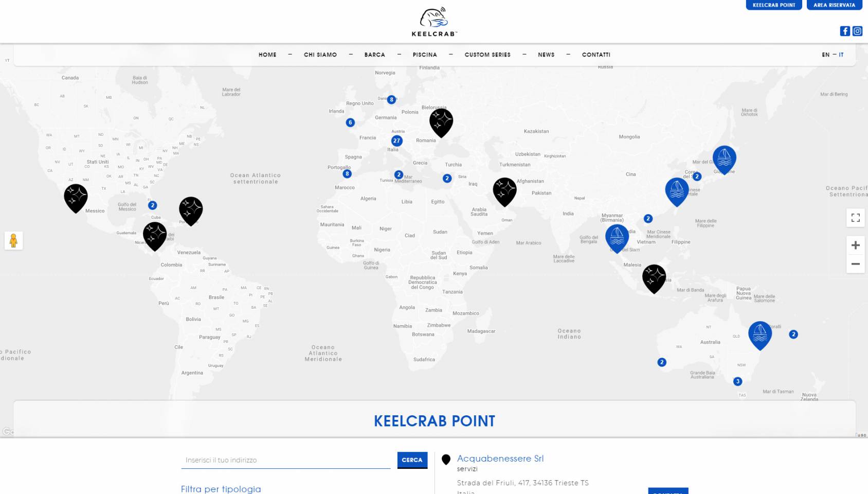Switch language to EN
This screenshot has height=494, width=868.
click(x=825, y=55)
